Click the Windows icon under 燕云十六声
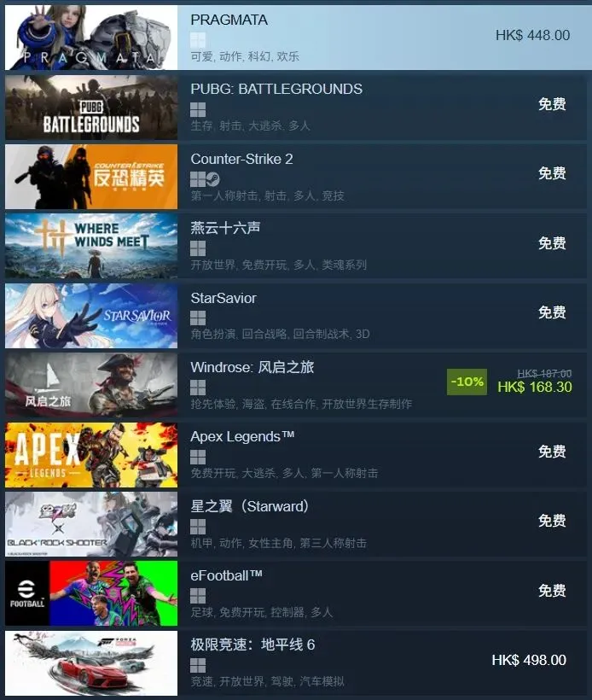 point(198,248)
